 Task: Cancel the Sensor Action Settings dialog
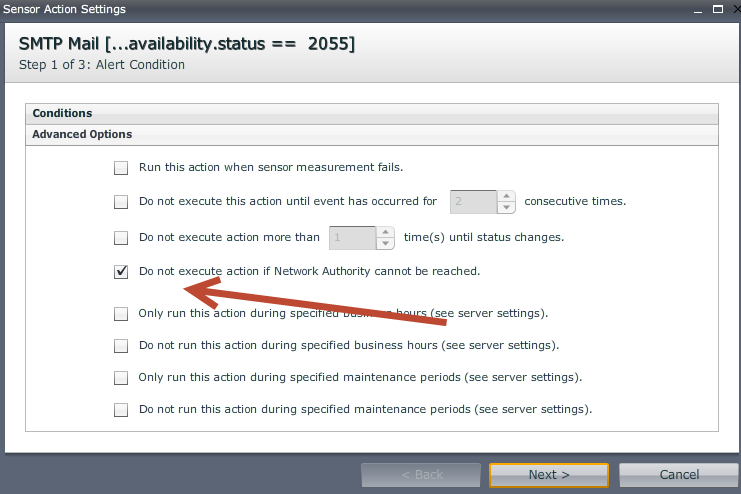click(679, 474)
